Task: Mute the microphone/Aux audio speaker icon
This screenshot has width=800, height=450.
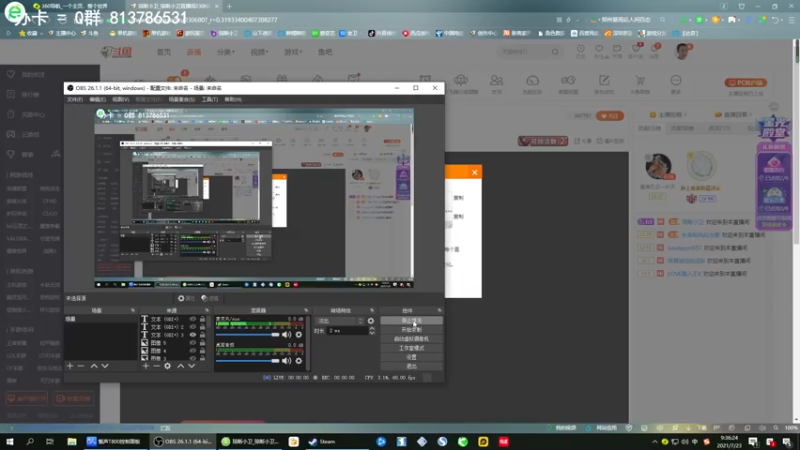Action: (287, 335)
